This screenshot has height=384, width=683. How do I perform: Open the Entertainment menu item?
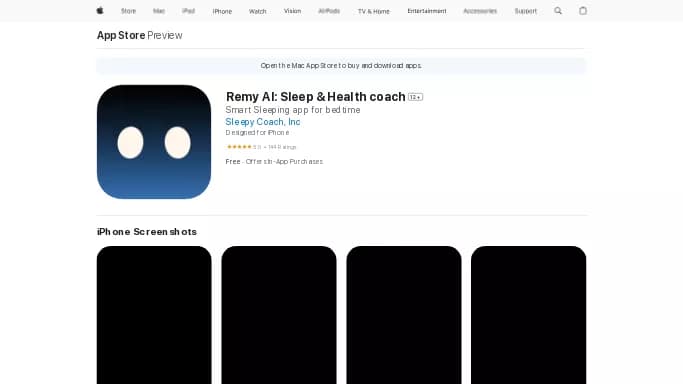click(427, 11)
